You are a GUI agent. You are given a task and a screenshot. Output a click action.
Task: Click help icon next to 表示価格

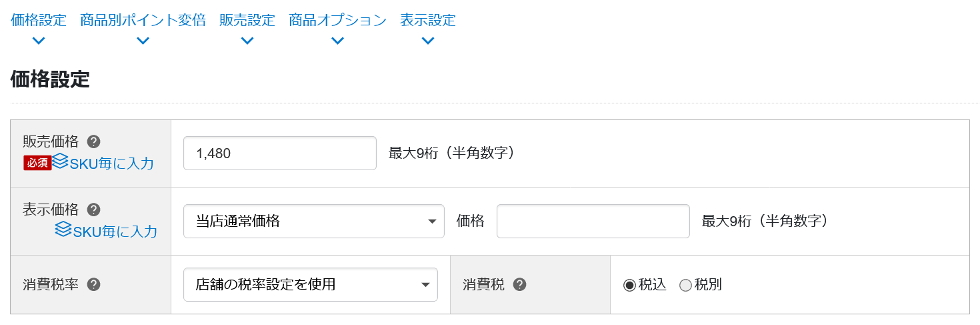click(94, 210)
